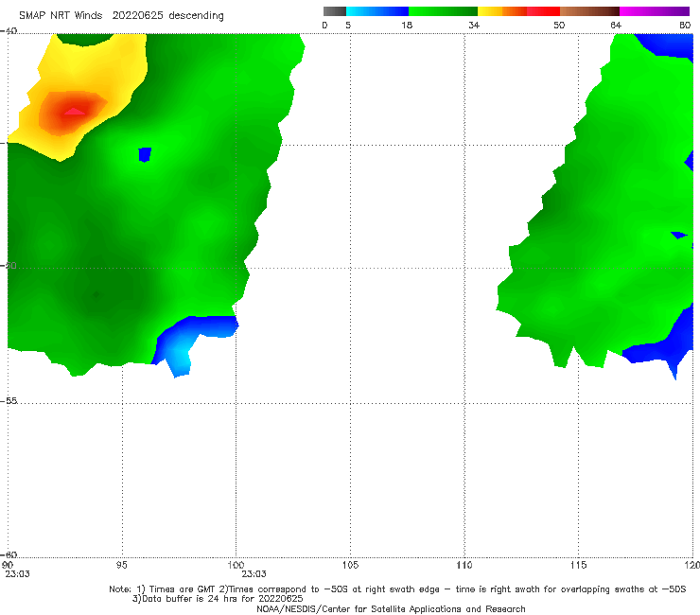Screen dimensions: 700x615
Task: Click the longitude axis label '105'
Action: click(350, 565)
